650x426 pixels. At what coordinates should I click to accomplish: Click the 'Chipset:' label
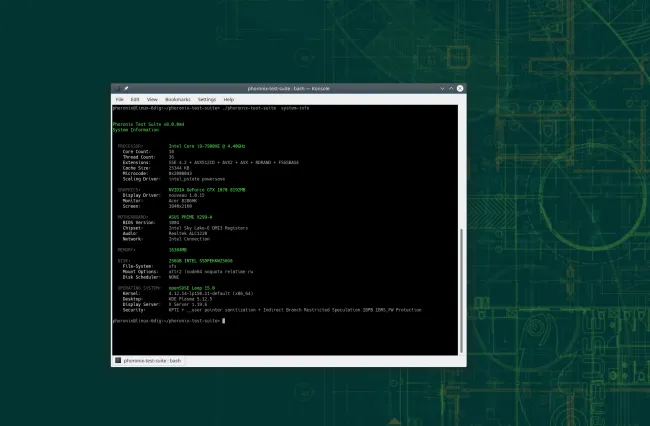pos(133,228)
